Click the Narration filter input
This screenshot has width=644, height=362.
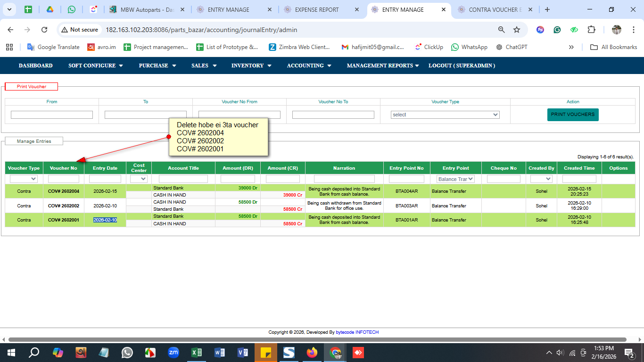pos(344,179)
